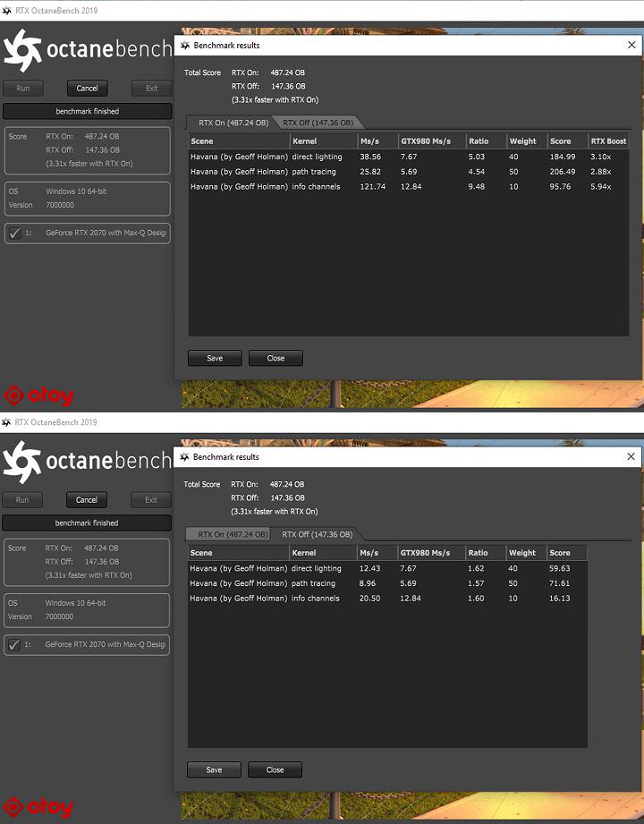This screenshot has width=644, height=824.
Task: Select info channels row with score 16.13
Action: point(387,598)
